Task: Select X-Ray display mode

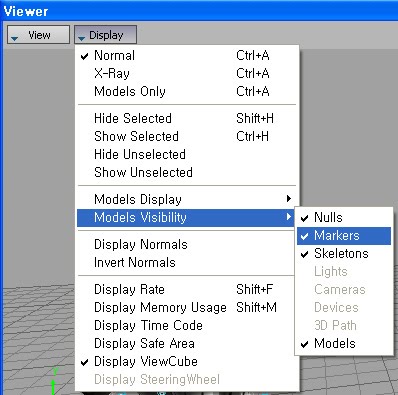Action: 186,73
